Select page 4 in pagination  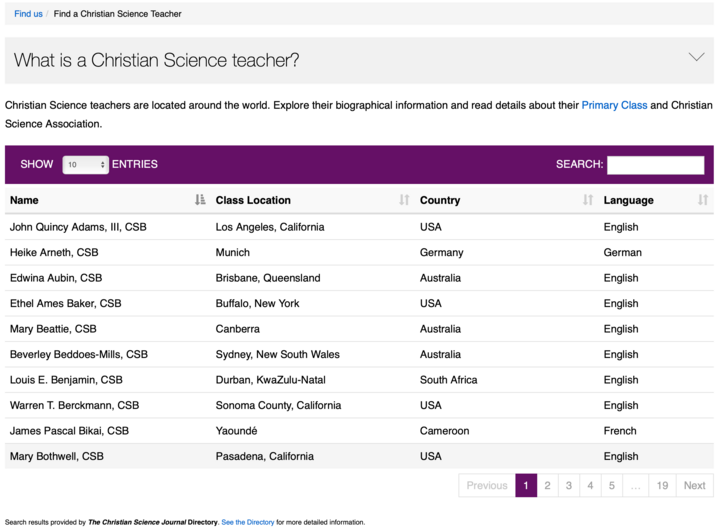(590, 485)
